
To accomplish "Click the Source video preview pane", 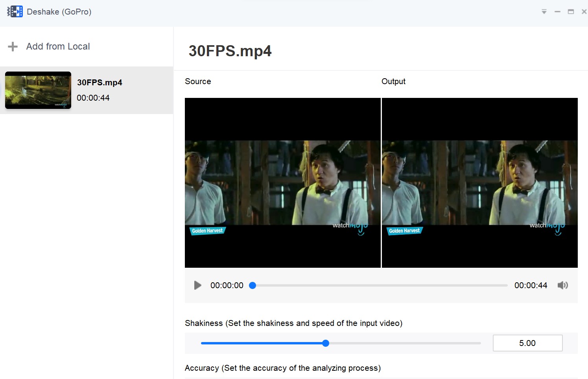I will 283,183.
